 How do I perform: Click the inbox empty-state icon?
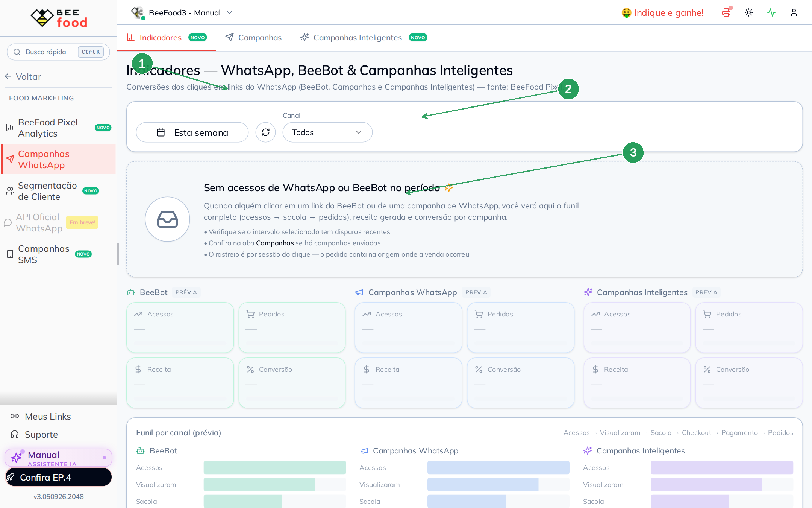click(168, 219)
